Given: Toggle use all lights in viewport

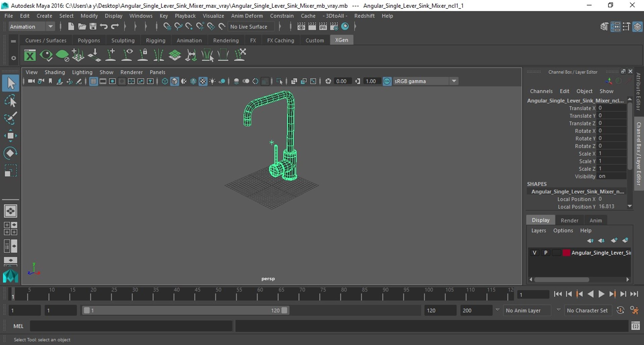Looking at the screenshot, I should click(212, 81).
